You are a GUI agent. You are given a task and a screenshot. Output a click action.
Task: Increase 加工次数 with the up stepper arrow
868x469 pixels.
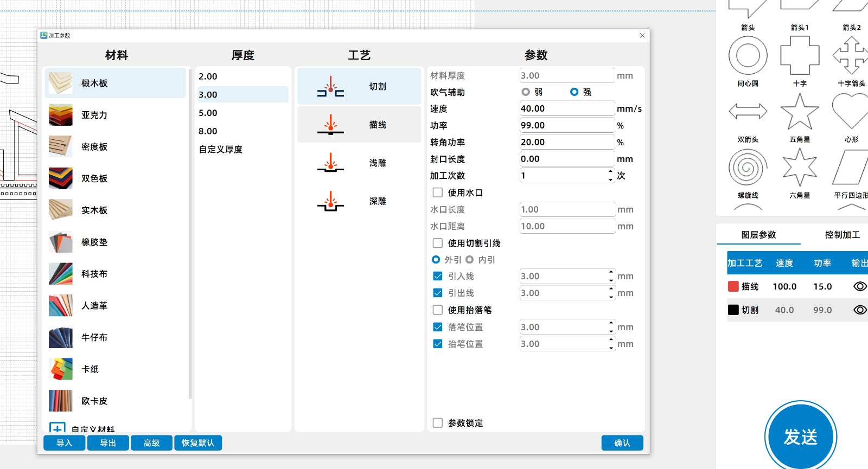click(x=611, y=172)
